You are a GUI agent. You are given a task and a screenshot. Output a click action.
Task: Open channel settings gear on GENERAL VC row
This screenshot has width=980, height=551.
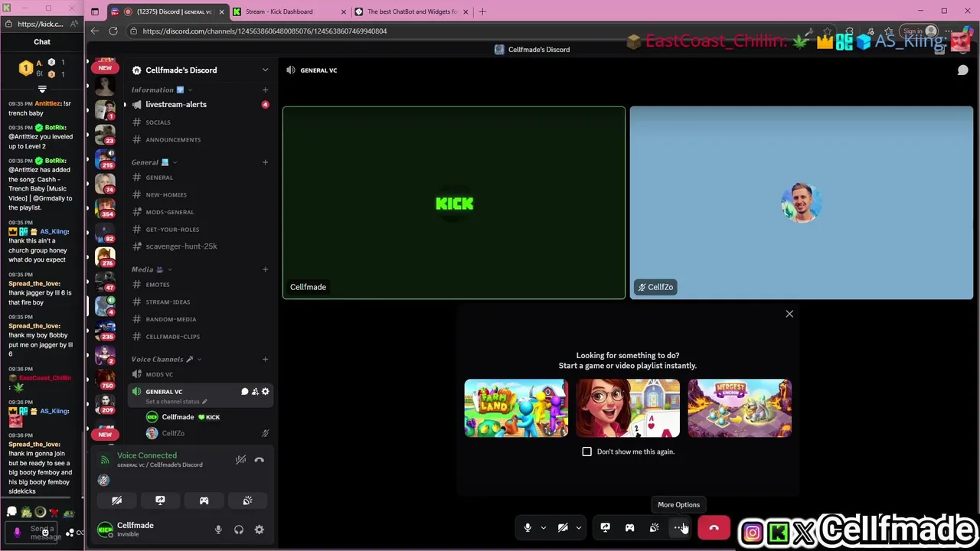(266, 392)
